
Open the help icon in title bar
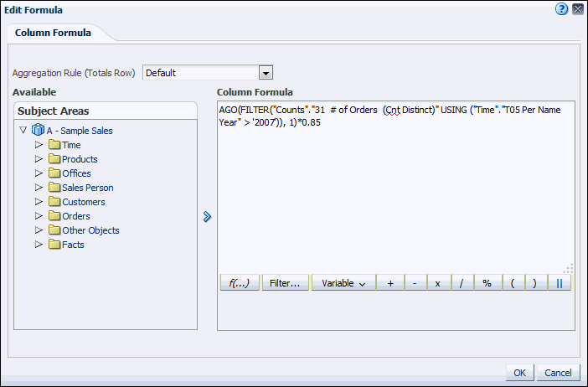pyautogui.click(x=562, y=9)
